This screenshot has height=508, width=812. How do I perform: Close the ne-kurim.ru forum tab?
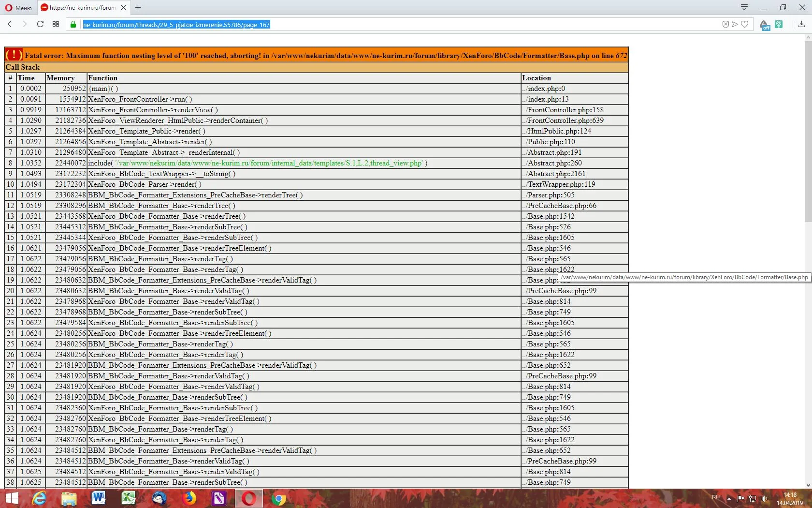(x=124, y=8)
